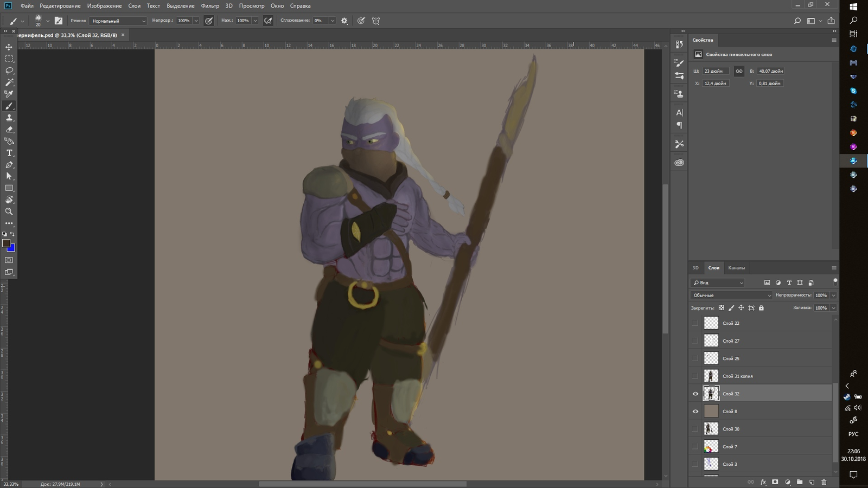868x488 pixels.
Task: Select the Lasso tool
Action: tap(9, 70)
